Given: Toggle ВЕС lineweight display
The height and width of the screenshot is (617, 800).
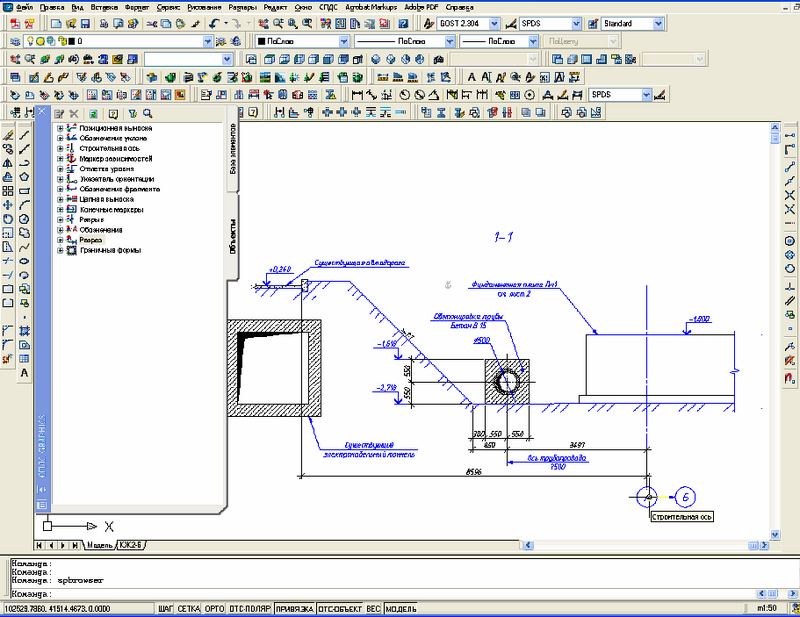Looking at the screenshot, I should [x=373, y=608].
